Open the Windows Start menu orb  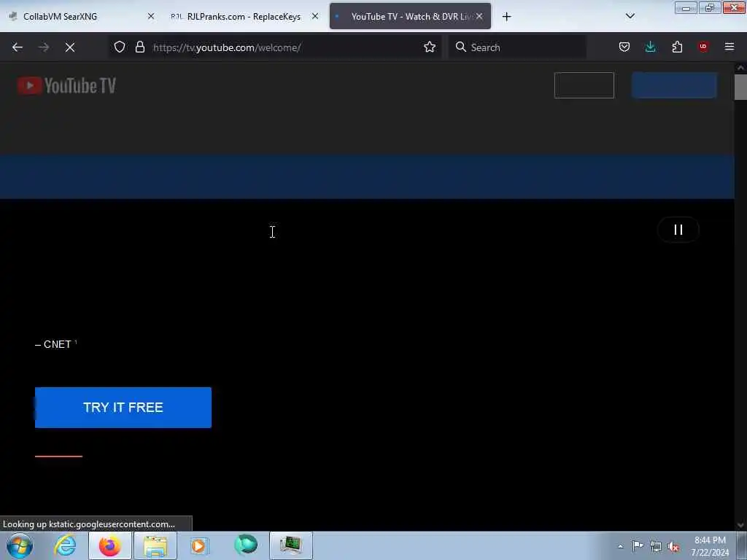[x=20, y=545]
